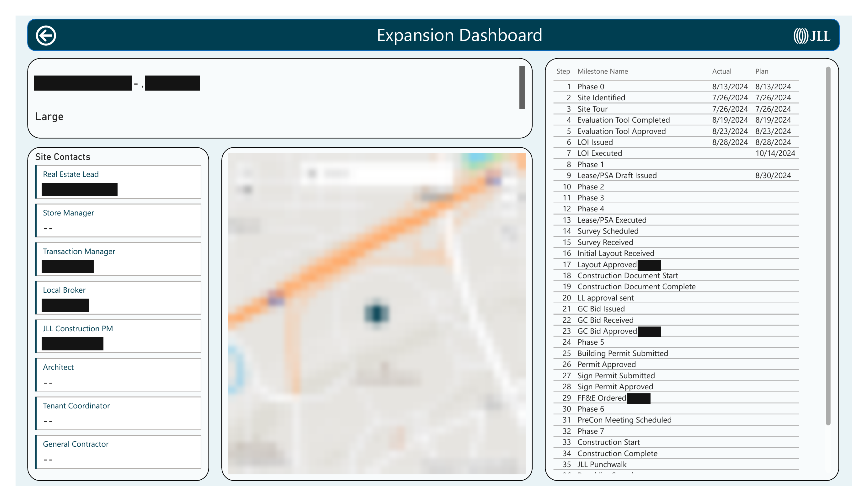Select the 'Phase 2' milestone row
The height and width of the screenshot is (502, 868).
point(676,187)
